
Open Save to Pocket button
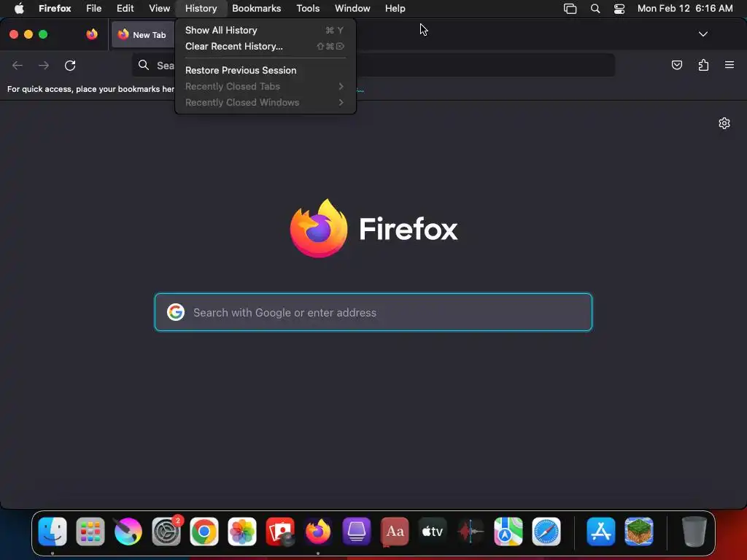click(676, 65)
